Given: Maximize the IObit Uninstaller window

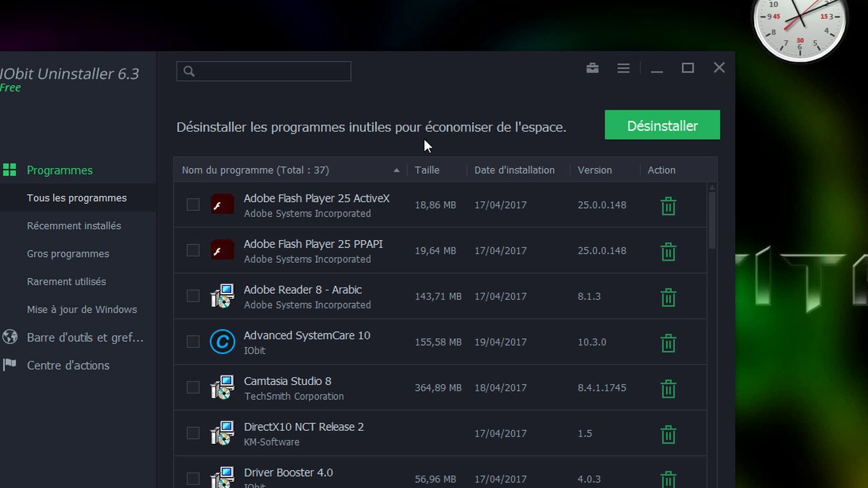Looking at the screenshot, I should tap(688, 68).
